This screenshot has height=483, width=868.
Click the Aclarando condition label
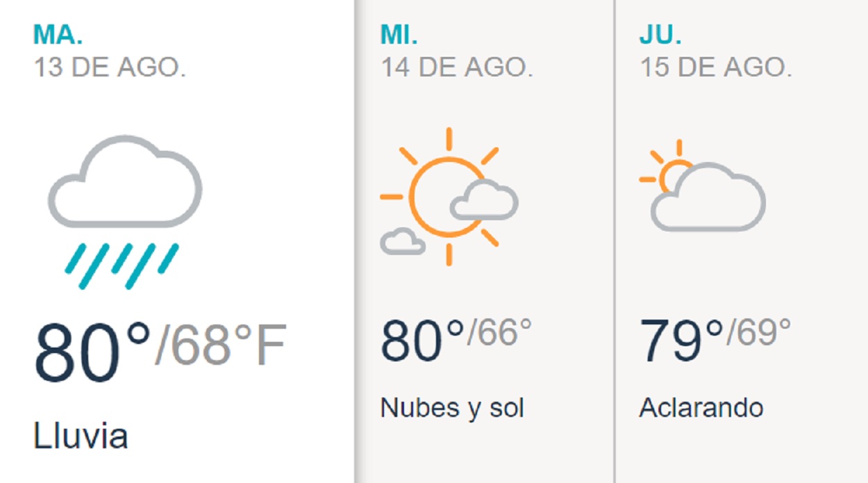[x=701, y=407]
